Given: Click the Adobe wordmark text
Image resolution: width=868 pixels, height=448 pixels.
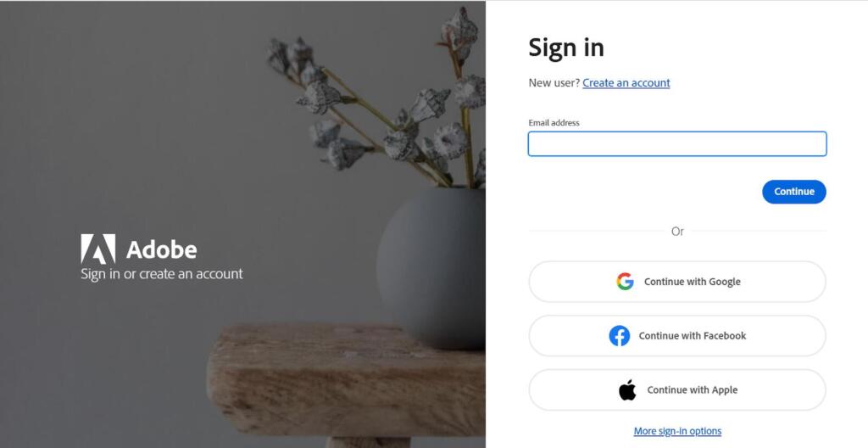Looking at the screenshot, I should click(161, 249).
